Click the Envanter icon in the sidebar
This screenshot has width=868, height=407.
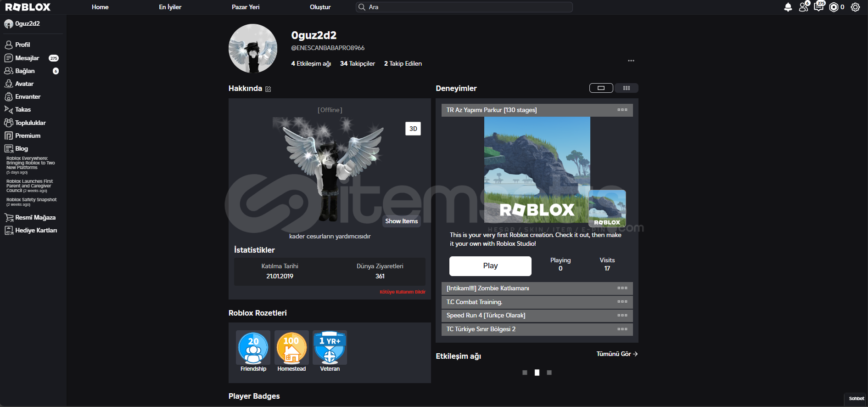[8, 96]
